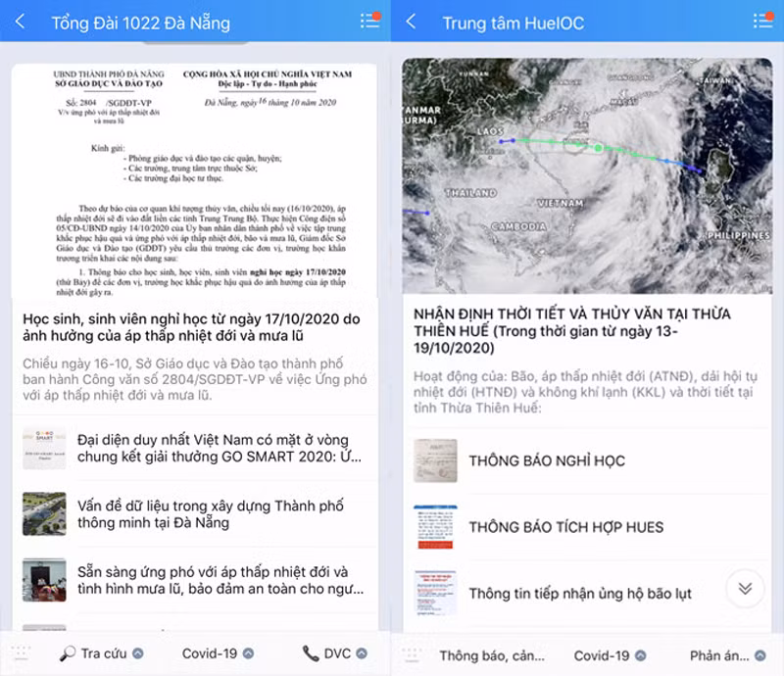Image resolution: width=784 pixels, height=676 pixels.
Task: Click double-chevron scroll-to-bottom button
Action: 745,588
